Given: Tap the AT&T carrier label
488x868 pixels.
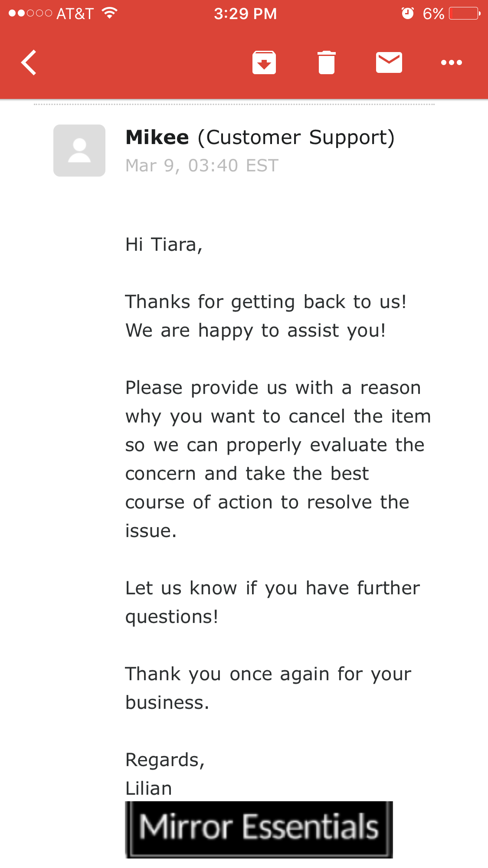Looking at the screenshot, I should pos(75,14).
